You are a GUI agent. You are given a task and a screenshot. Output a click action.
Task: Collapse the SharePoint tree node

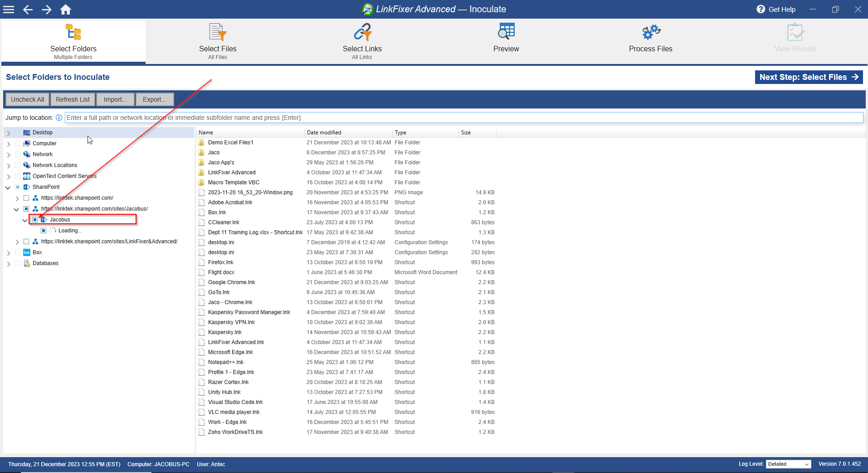pos(8,187)
